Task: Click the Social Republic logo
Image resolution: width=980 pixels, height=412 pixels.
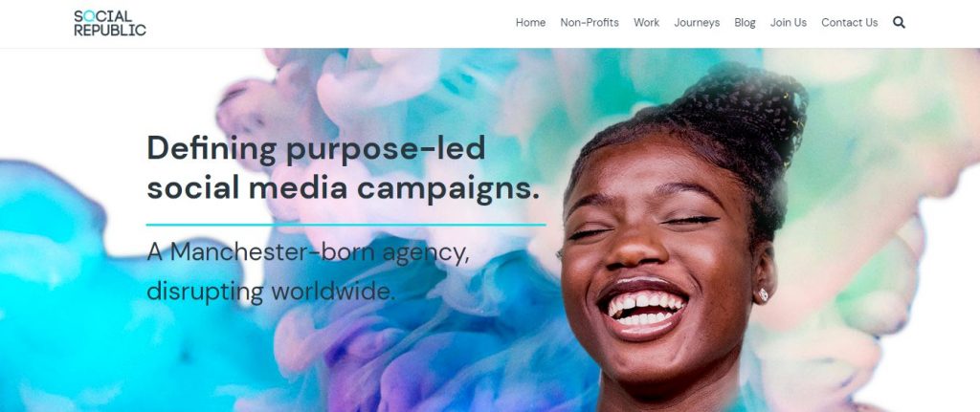Action: tap(110, 23)
